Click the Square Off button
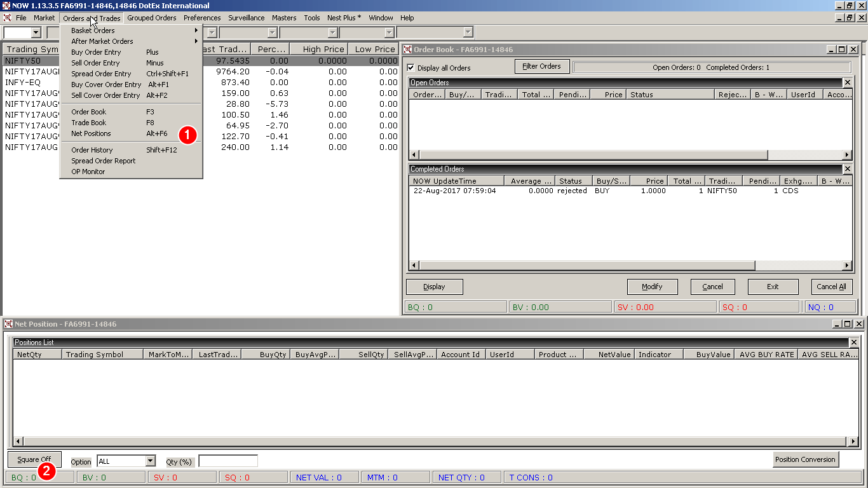The width and height of the screenshot is (868, 488). coord(34,459)
